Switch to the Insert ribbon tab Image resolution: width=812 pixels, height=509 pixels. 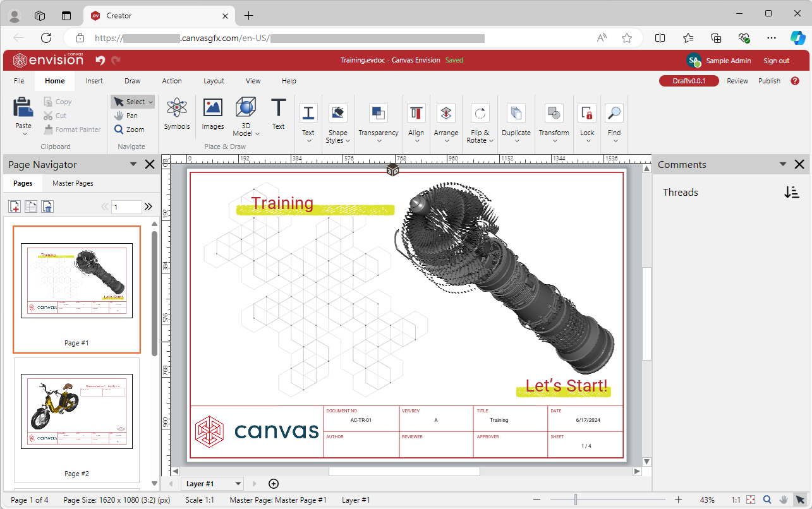[x=94, y=81]
